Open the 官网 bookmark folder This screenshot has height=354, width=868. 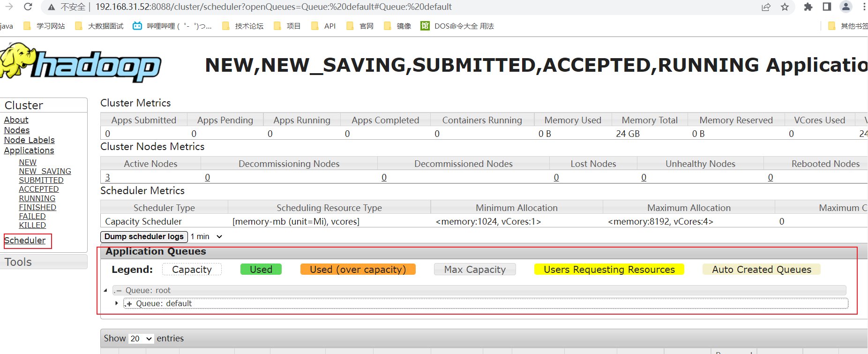coord(360,26)
